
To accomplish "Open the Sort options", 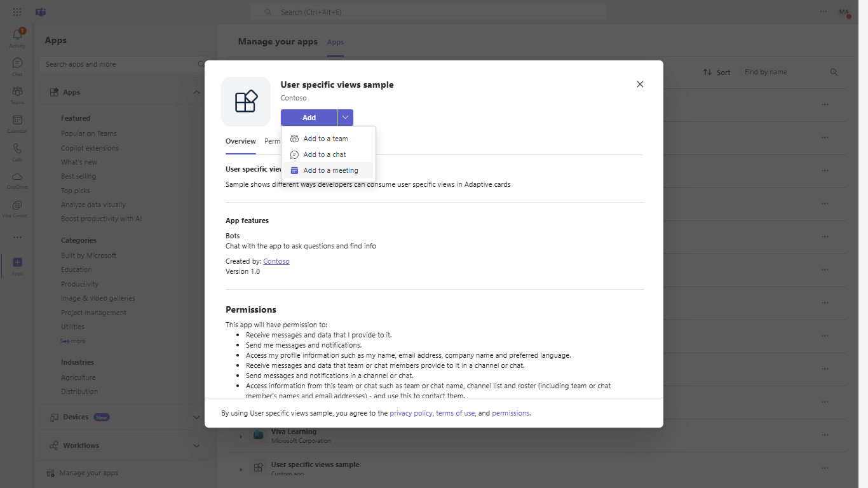I will (716, 72).
